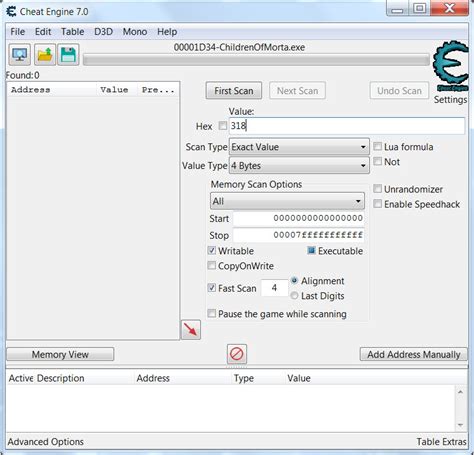The width and height of the screenshot is (474, 455).
Task: Click the address table scrollbar up arrow
Action: (x=460, y=392)
